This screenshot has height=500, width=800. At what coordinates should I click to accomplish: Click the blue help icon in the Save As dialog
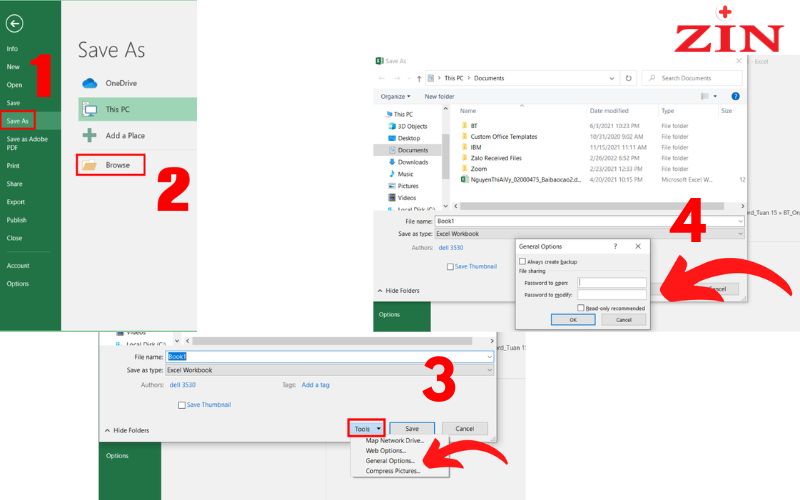(x=735, y=96)
